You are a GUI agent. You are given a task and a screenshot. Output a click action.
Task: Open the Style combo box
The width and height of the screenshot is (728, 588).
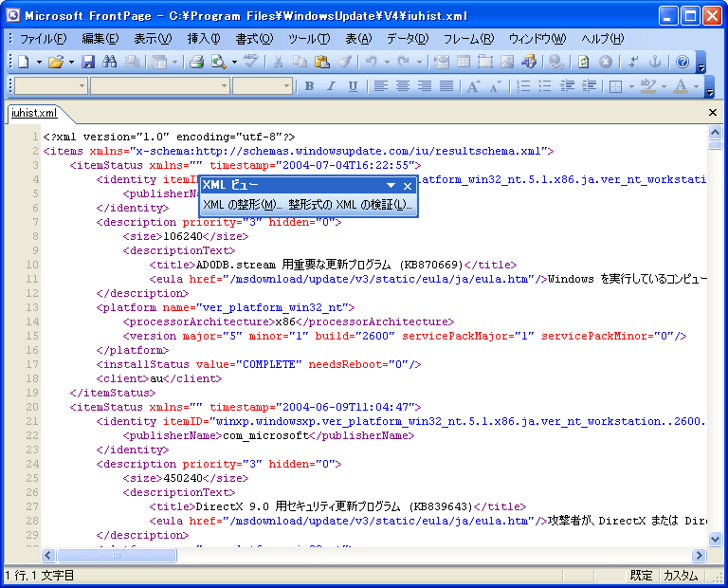click(x=51, y=86)
